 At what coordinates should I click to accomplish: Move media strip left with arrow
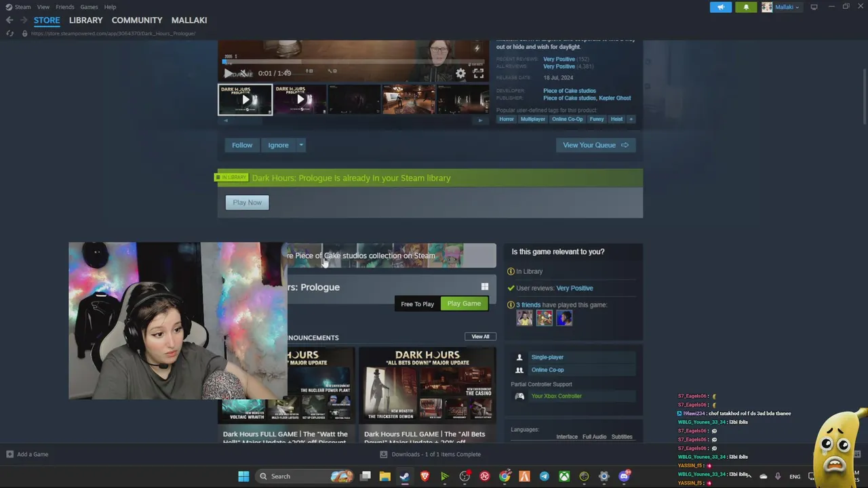point(226,121)
